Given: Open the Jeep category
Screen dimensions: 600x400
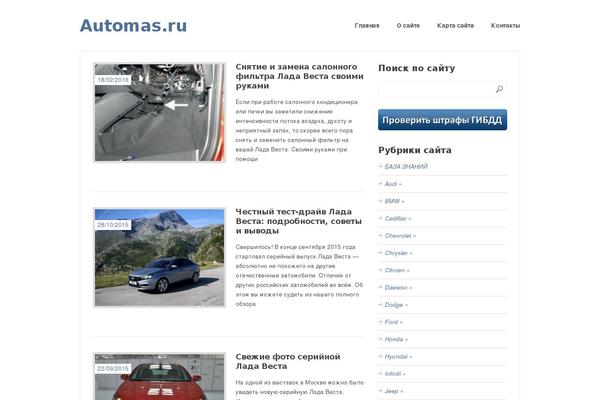Looking at the screenshot, I should (x=393, y=391).
